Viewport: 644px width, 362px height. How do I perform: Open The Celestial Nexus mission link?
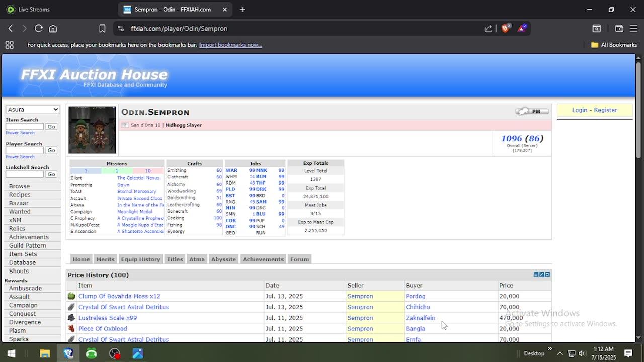pyautogui.click(x=138, y=178)
